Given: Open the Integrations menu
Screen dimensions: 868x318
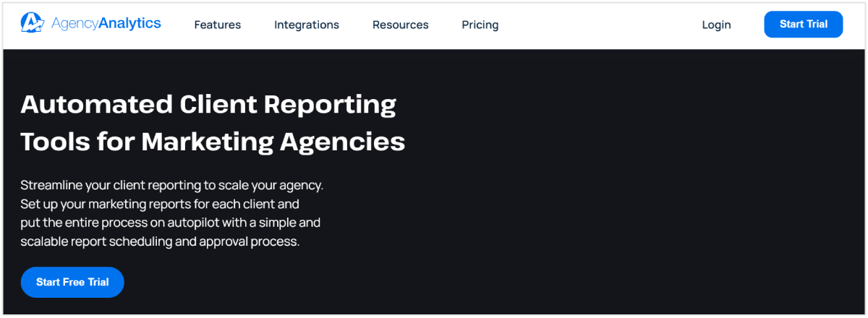Looking at the screenshot, I should (x=307, y=25).
